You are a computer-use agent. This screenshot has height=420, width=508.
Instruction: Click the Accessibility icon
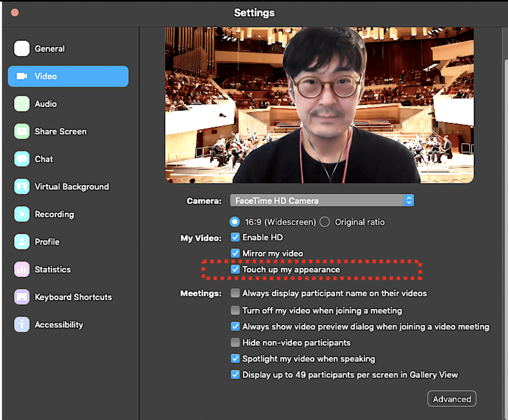(22, 324)
